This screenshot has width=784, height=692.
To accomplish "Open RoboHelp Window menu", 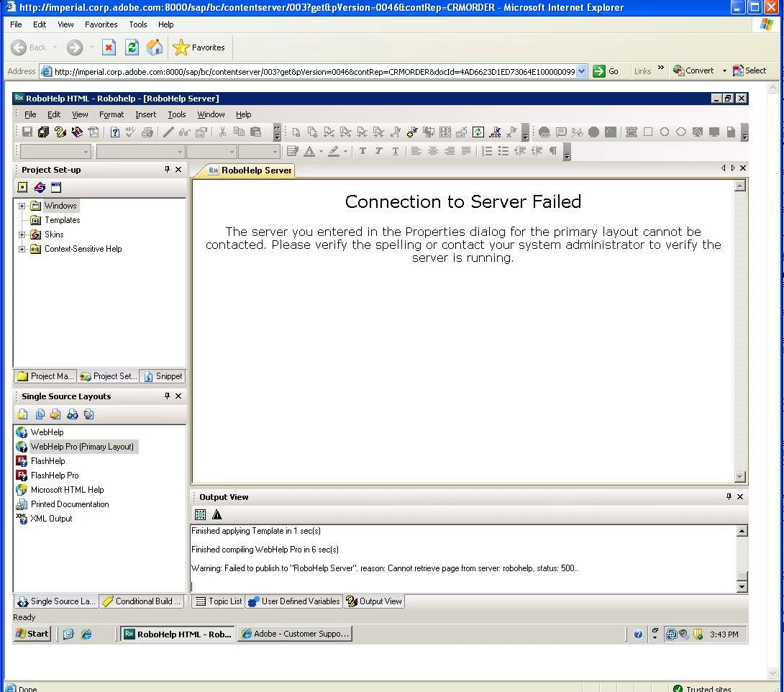I will pos(211,114).
